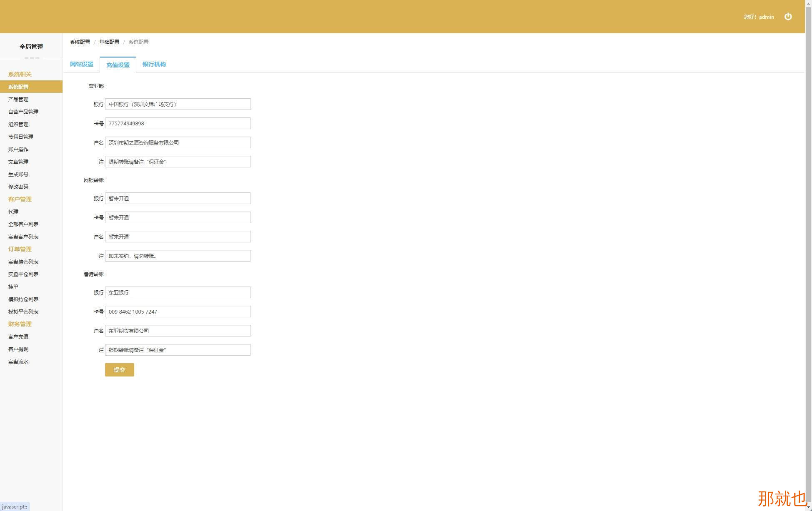This screenshot has width=812, height=511.
Task: Click the power logout icon
Action: 788,17
